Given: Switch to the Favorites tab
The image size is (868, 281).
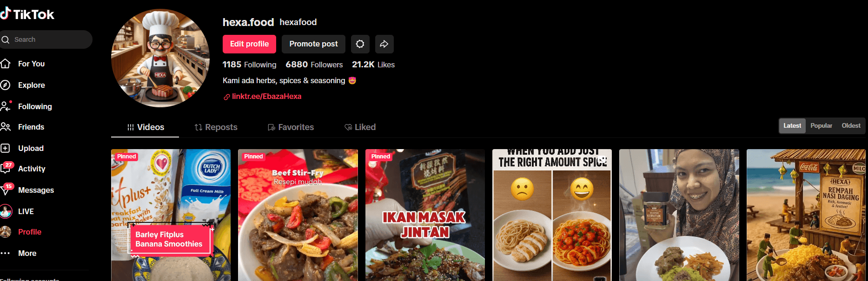Looking at the screenshot, I should coord(291,127).
